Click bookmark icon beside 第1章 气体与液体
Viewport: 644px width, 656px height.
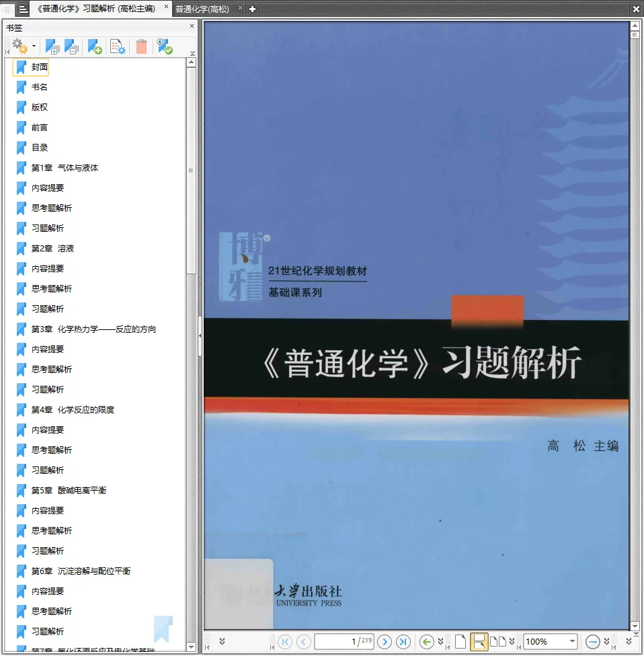click(21, 168)
